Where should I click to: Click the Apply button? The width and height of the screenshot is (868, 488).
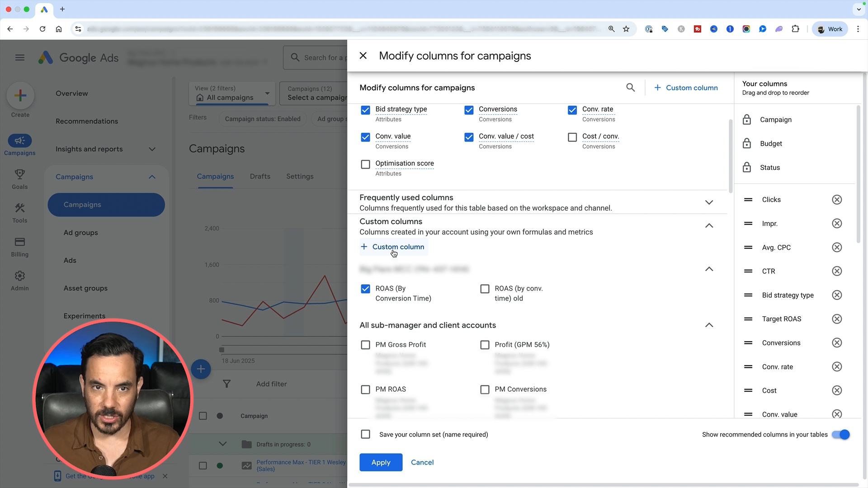[x=381, y=462]
